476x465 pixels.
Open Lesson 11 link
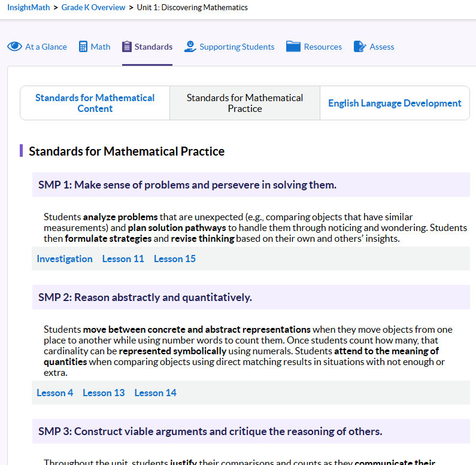[123, 259]
